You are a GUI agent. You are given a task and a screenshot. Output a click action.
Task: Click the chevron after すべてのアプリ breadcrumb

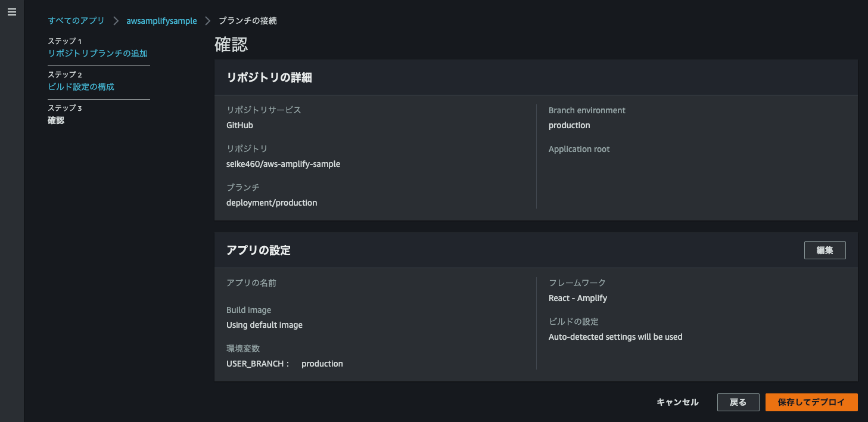tap(116, 21)
